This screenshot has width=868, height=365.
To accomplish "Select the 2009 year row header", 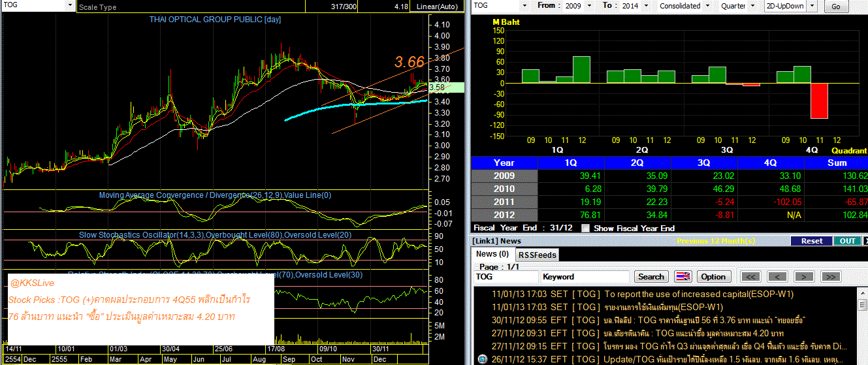I will point(504,176).
